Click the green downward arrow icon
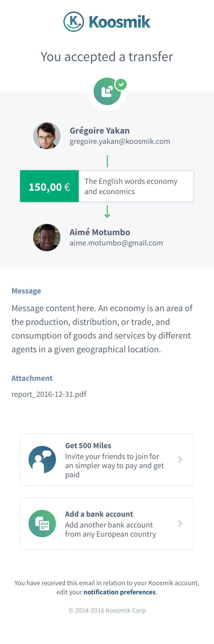The width and height of the screenshot is (214, 644). coord(107,212)
